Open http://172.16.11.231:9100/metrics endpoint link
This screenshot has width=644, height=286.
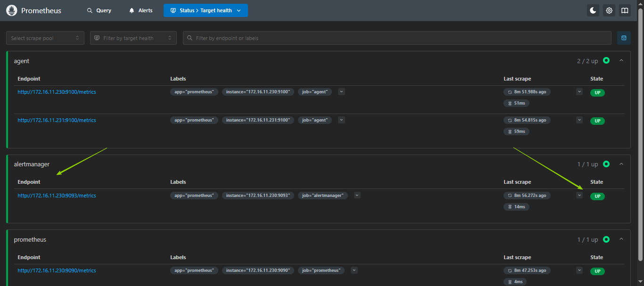pyautogui.click(x=57, y=120)
